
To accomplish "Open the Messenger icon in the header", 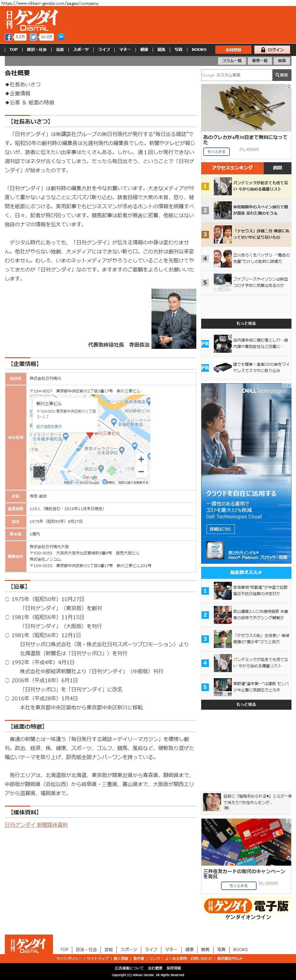I will point(61,37).
